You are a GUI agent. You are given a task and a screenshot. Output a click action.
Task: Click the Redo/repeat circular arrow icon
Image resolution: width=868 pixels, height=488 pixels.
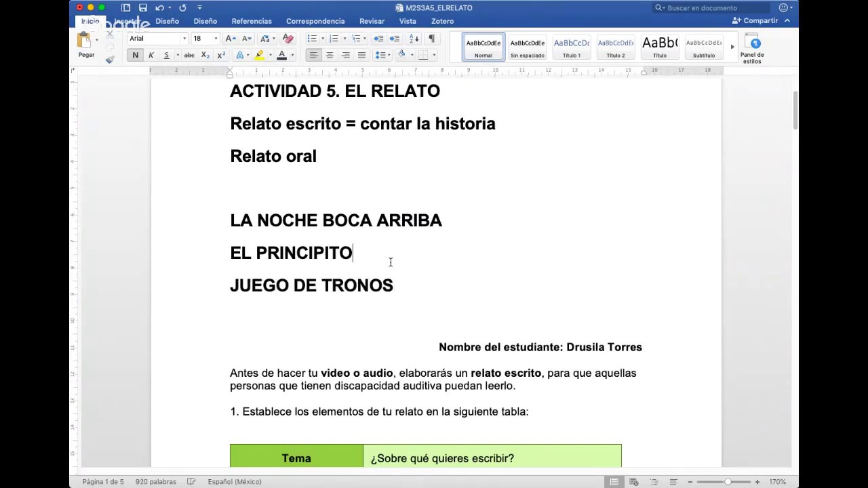182,7
